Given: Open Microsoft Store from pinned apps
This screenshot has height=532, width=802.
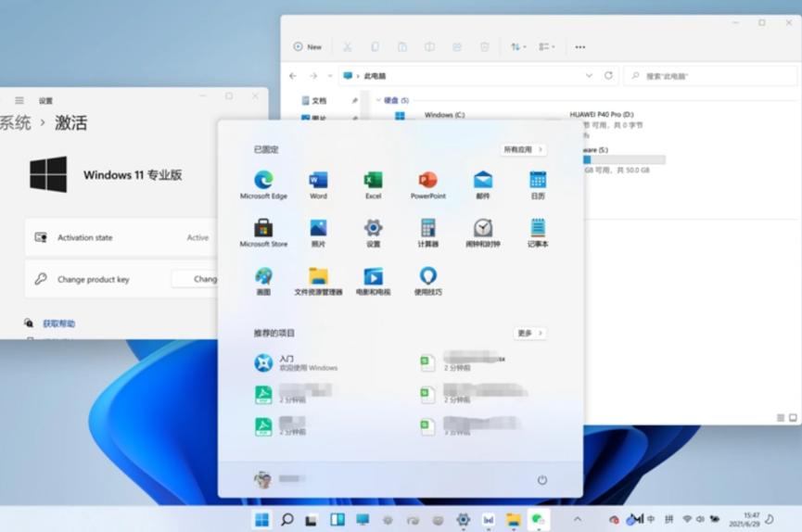Looking at the screenshot, I should 263,233.
